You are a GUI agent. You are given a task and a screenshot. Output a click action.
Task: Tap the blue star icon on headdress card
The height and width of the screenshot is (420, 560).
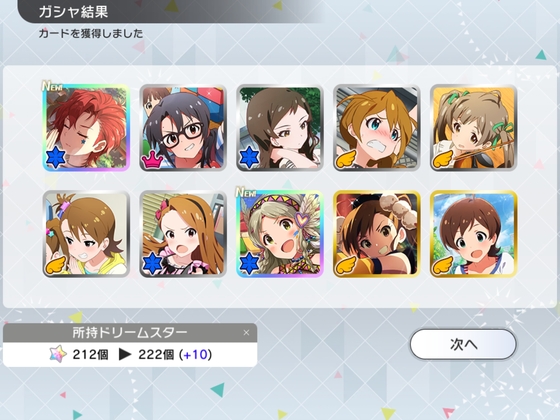pos(249,264)
